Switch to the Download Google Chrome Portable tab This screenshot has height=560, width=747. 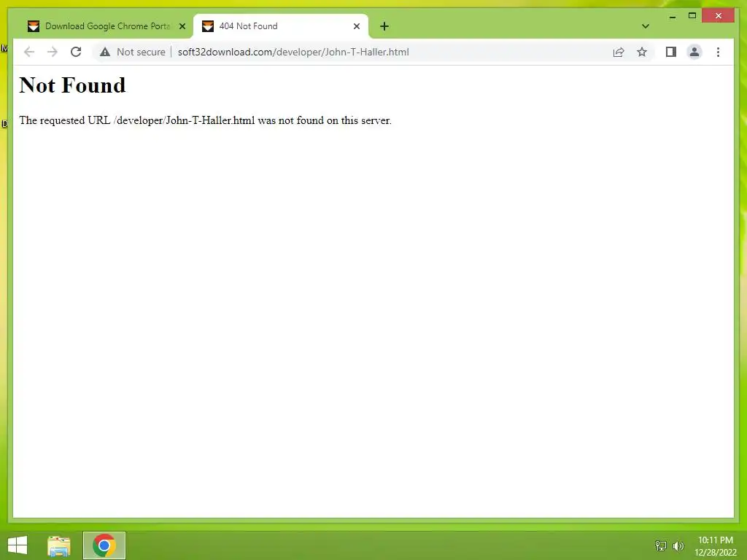(106, 26)
